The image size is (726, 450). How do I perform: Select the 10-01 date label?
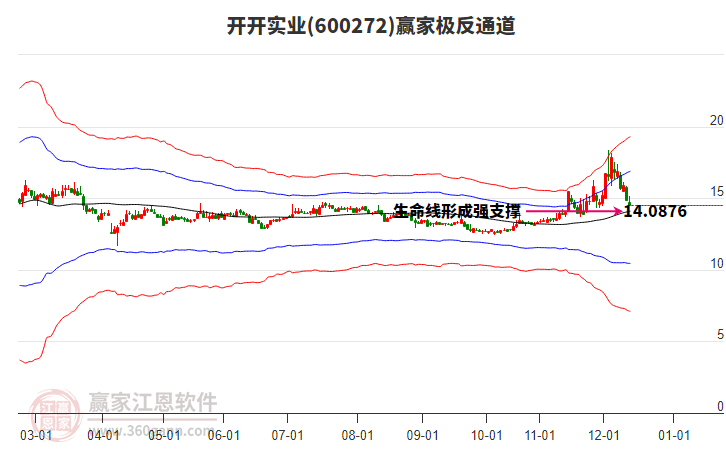487,436
